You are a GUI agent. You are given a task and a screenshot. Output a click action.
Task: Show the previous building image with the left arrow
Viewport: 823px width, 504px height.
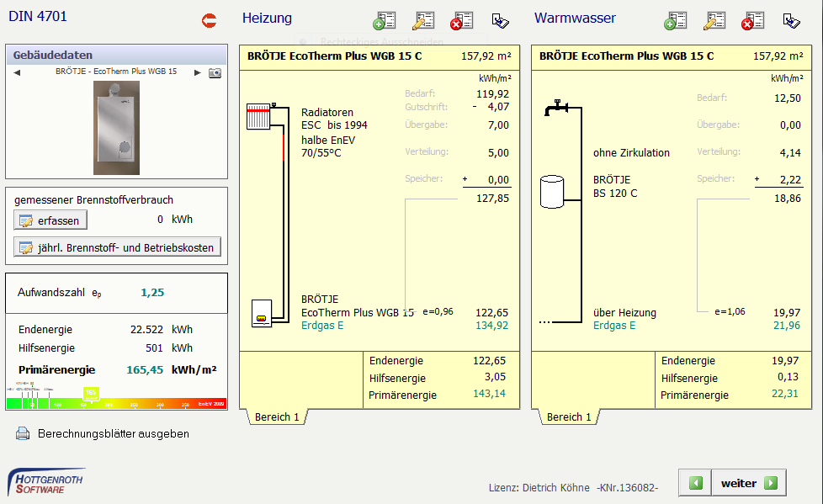pyautogui.click(x=18, y=72)
